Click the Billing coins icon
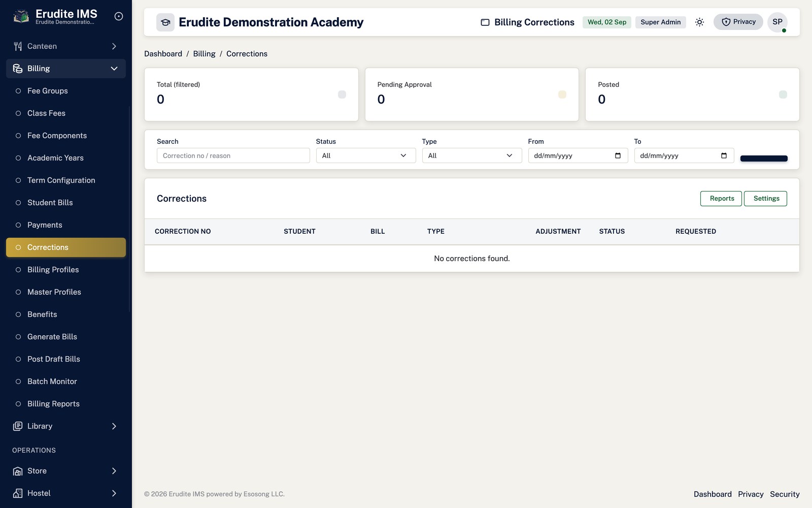812x508 pixels. click(18, 69)
